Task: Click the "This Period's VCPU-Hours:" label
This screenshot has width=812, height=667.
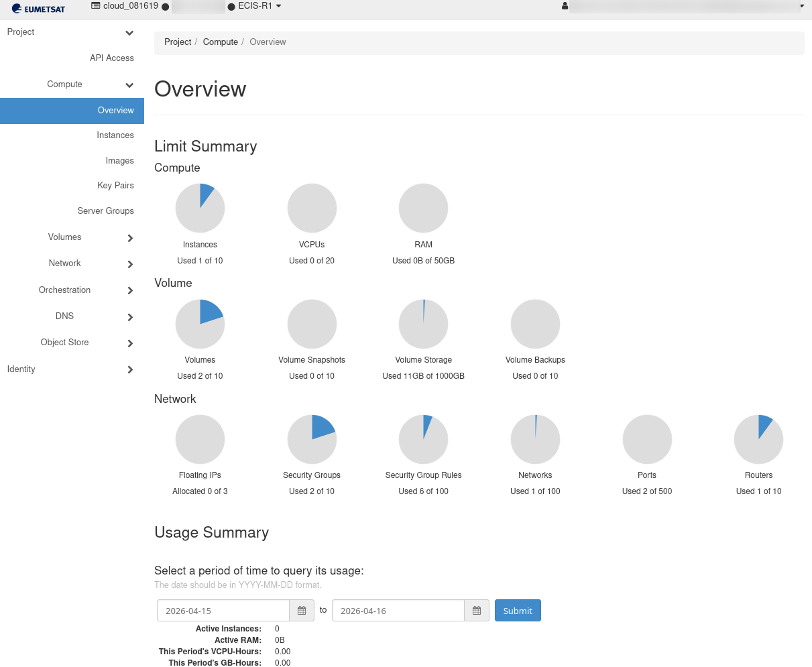Action: [x=211, y=652]
